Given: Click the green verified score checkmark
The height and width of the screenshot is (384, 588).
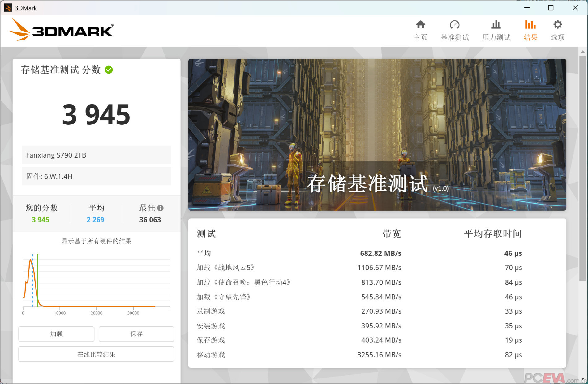Looking at the screenshot, I should (109, 70).
